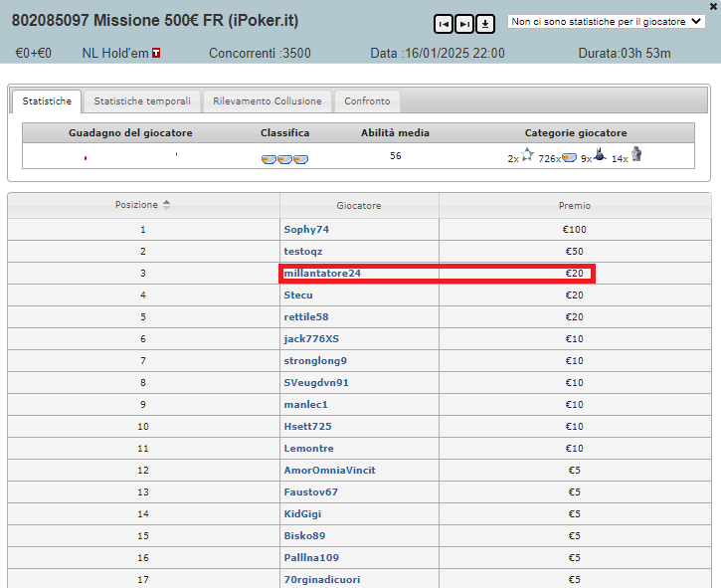
Task: Click the NL Hold'em game type text
Action: [x=115, y=54]
